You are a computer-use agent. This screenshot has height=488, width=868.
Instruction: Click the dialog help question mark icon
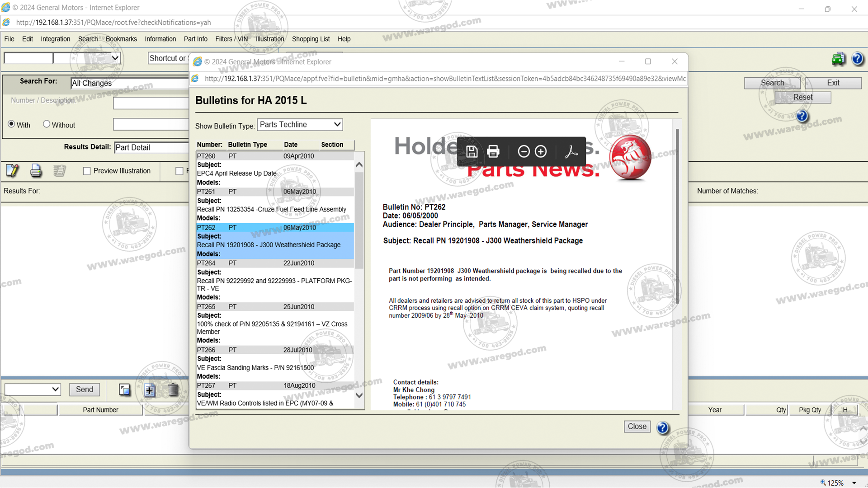pos(663,427)
